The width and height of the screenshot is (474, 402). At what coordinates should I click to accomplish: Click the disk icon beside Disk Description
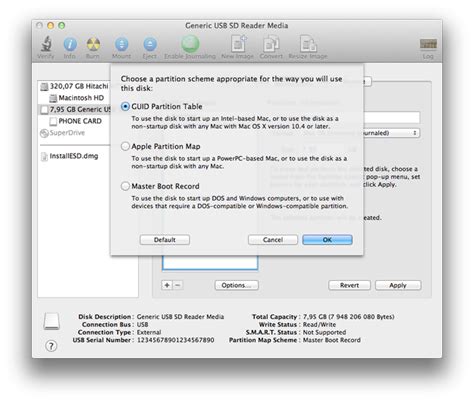click(52, 321)
